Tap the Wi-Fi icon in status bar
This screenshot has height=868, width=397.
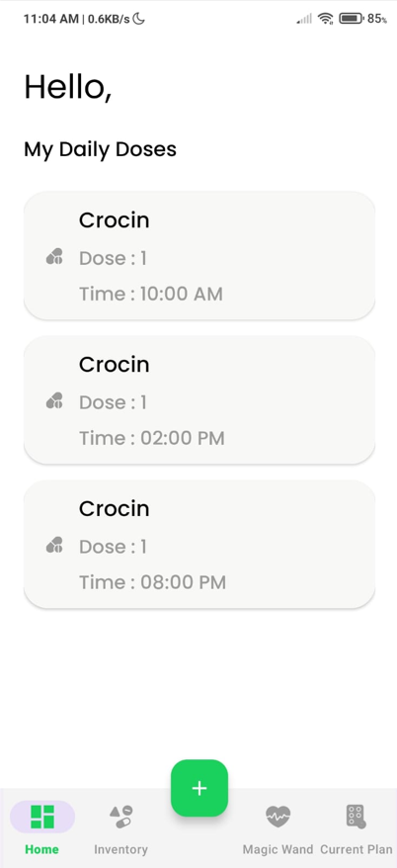(x=326, y=19)
